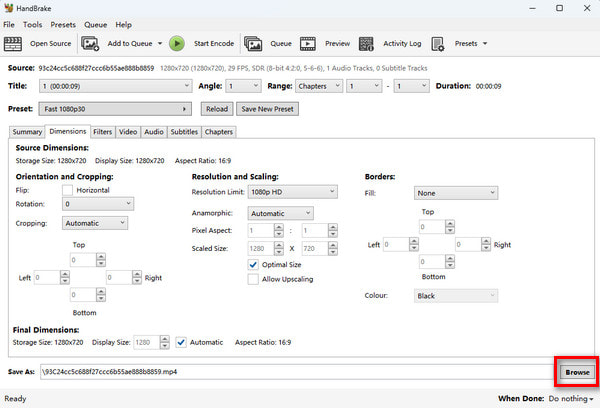
Task: Open the Anamorphic dropdown
Action: coord(279,213)
